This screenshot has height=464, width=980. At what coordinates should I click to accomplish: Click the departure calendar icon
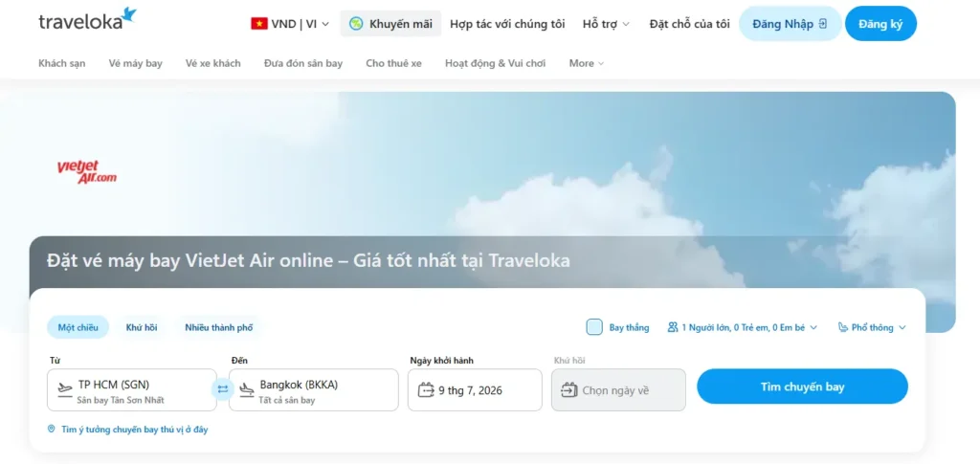(x=426, y=390)
